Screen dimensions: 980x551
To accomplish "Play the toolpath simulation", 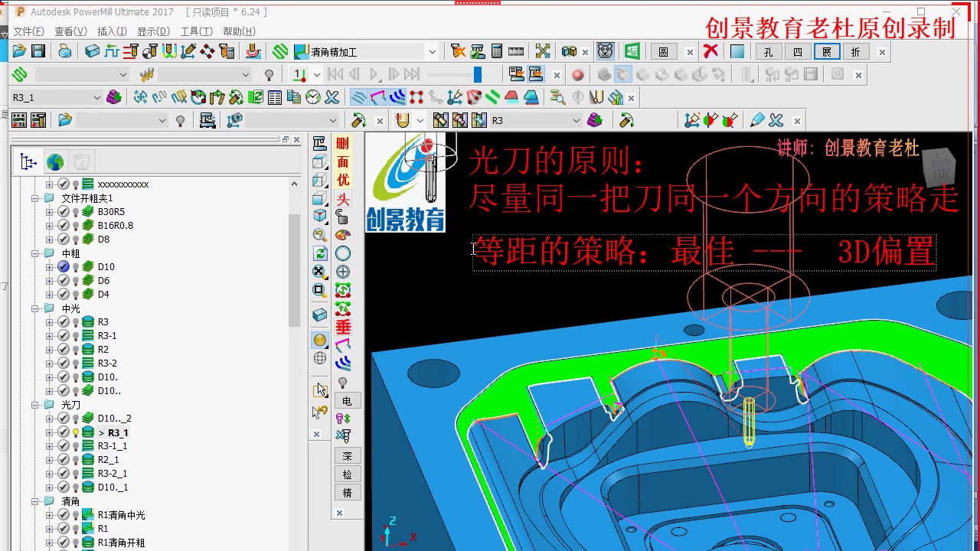I will [x=374, y=74].
